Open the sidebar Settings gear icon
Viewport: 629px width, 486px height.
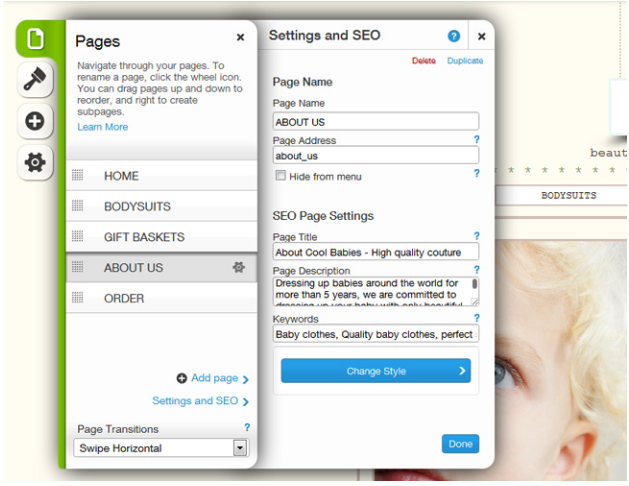35,162
